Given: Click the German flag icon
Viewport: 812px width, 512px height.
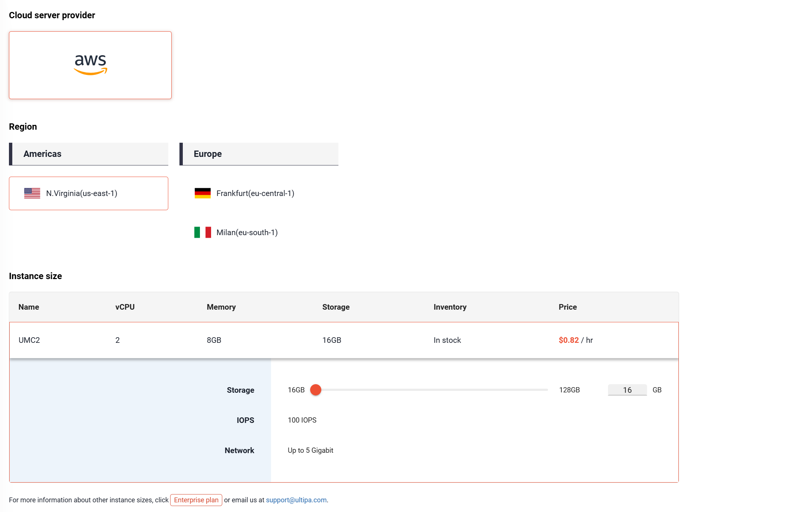Looking at the screenshot, I should (203, 193).
